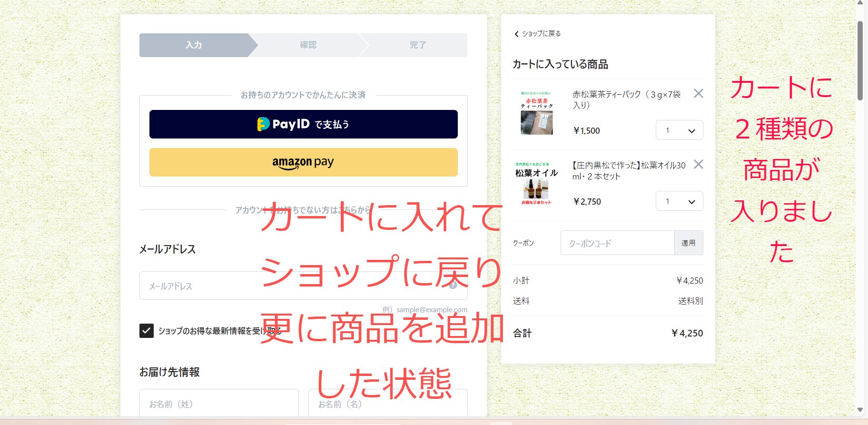Uncheck the shop newsletter checkbox
Screen dimensions: 868x425
147,331
